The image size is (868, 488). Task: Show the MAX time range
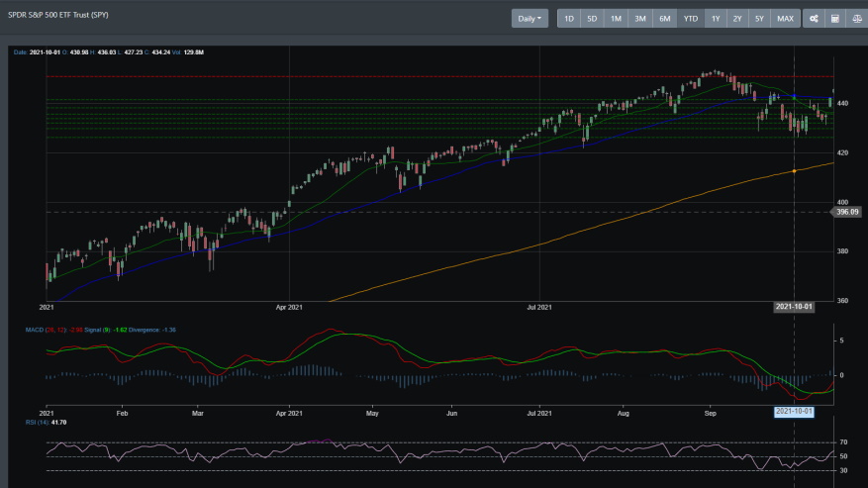pyautogui.click(x=786, y=18)
